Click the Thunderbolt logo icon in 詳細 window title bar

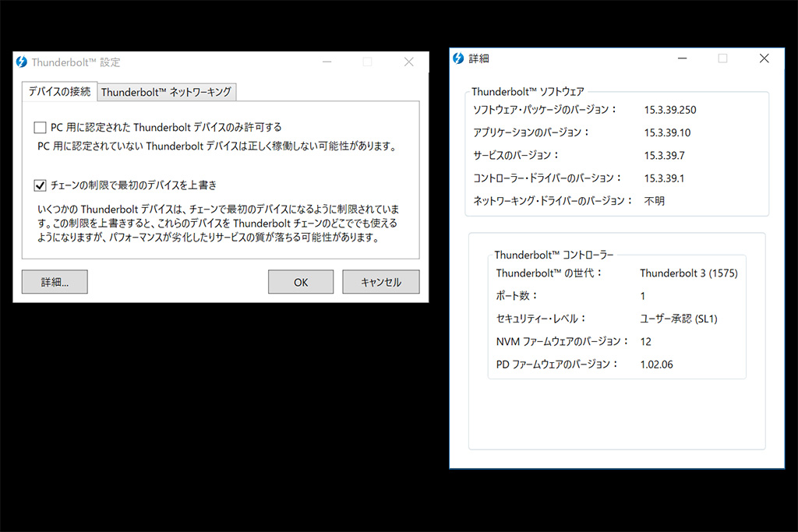pos(458,58)
